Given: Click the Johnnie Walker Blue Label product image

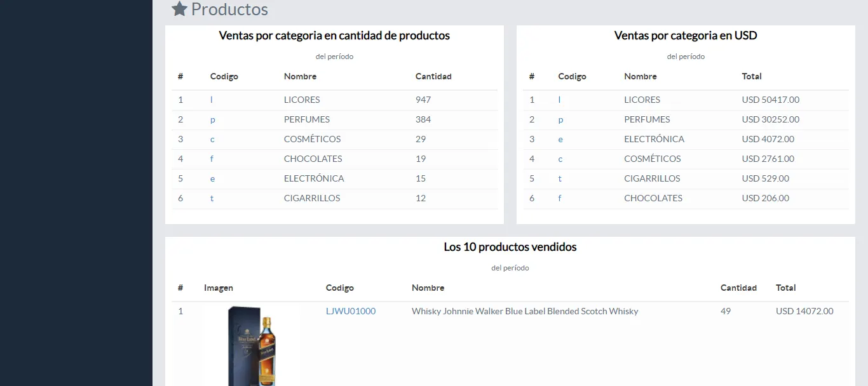Looking at the screenshot, I should point(252,346).
